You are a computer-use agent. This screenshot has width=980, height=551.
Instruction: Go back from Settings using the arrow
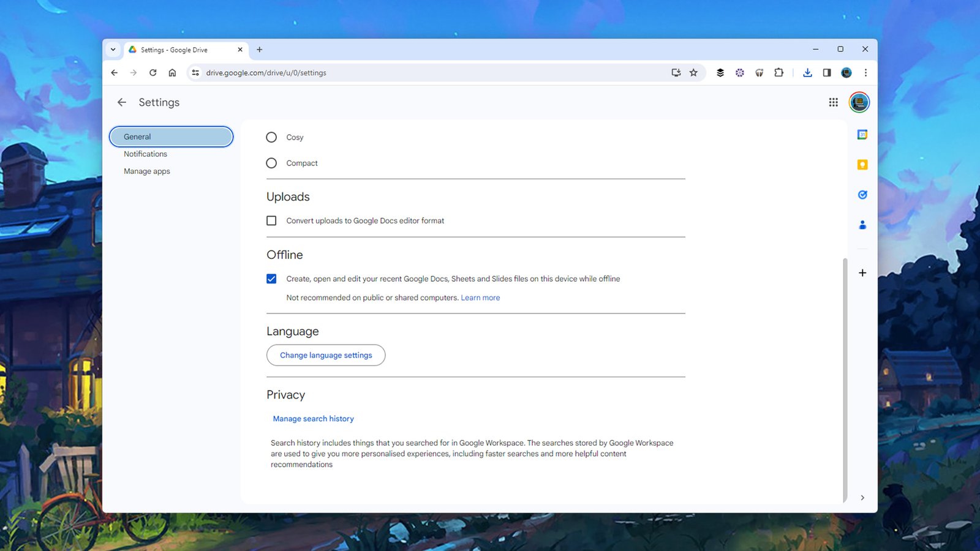122,102
